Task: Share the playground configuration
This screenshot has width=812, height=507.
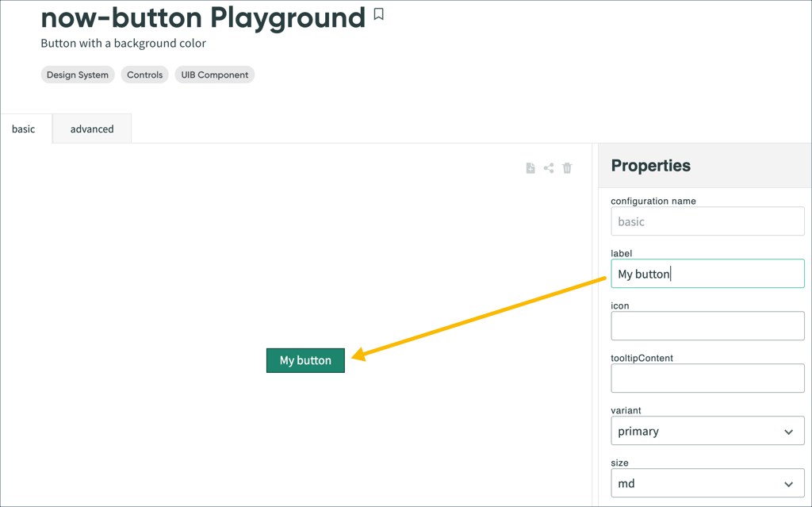Action: (x=548, y=167)
